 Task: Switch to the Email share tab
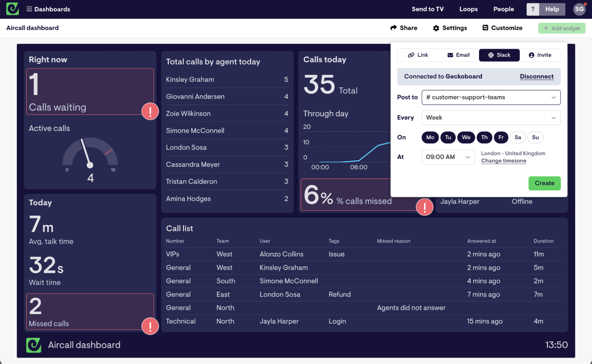[458, 55]
